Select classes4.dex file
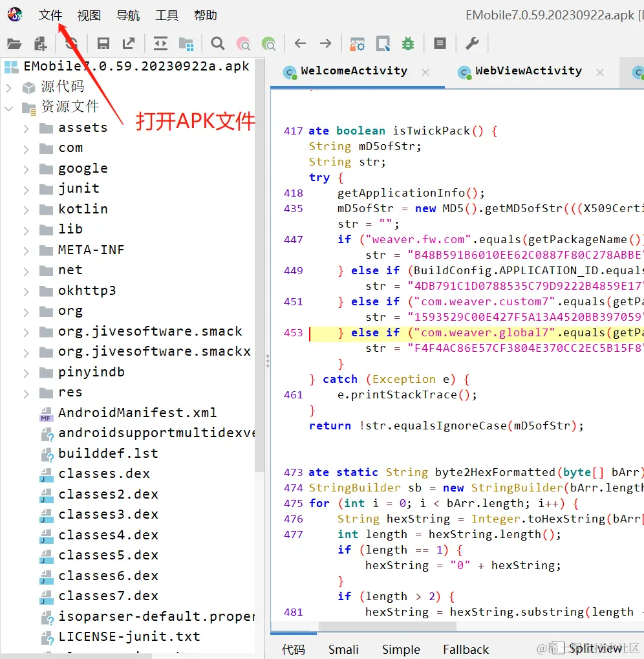 click(108, 535)
